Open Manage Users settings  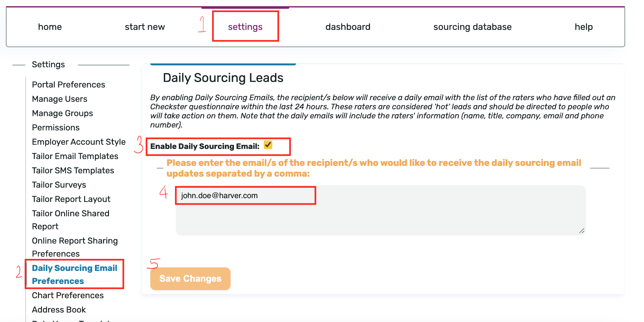click(x=60, y=99)
